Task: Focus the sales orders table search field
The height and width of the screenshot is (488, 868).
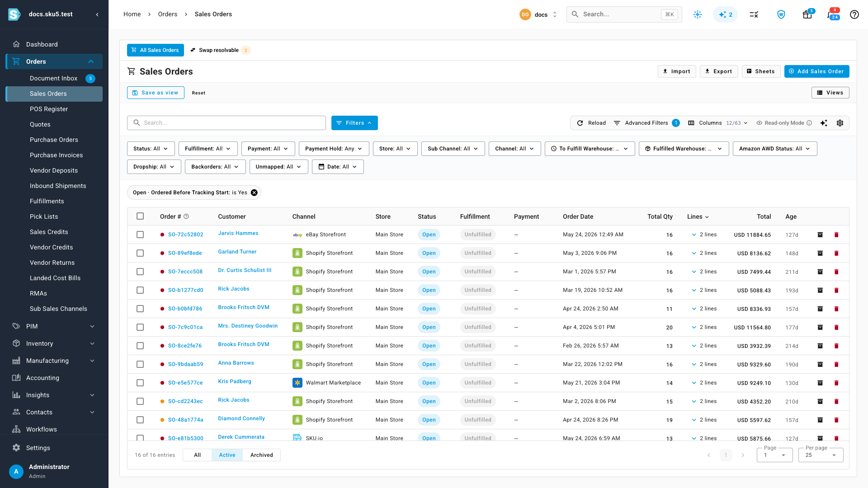Action: click(226, 123)
